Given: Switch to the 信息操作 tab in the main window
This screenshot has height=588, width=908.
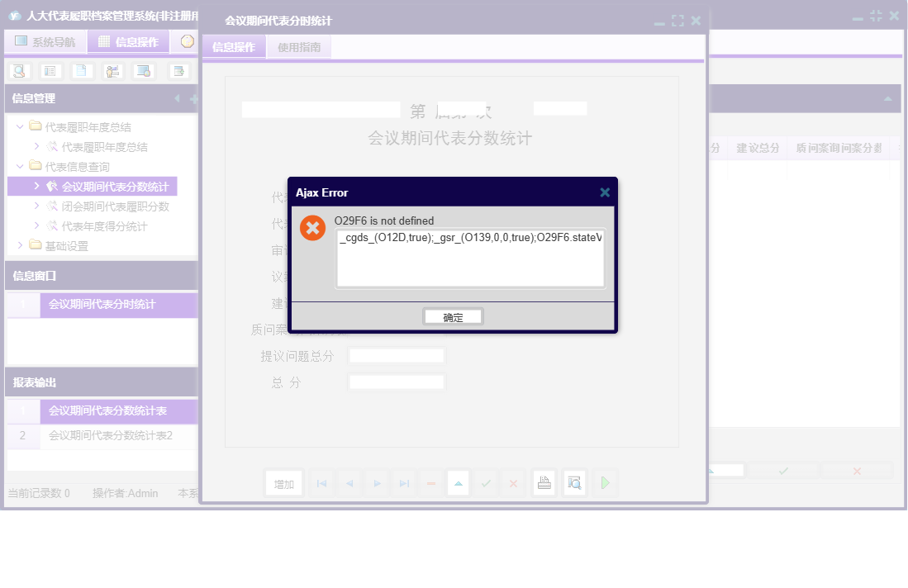Looking at the screenshot, I should point(129,41).
